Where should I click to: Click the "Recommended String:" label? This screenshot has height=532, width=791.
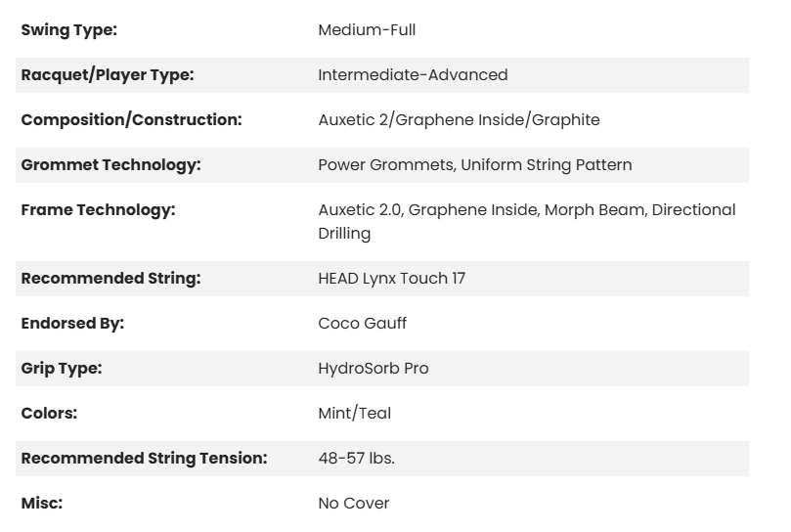[110, 279]
